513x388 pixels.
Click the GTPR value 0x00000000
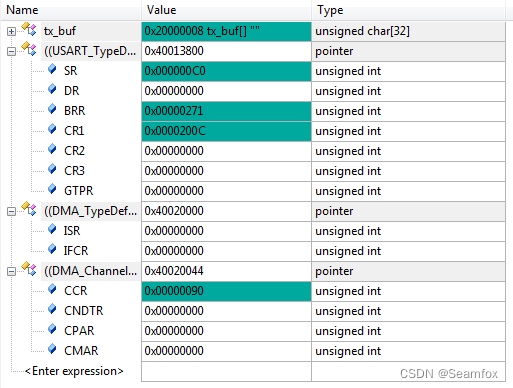coord(226,191)
